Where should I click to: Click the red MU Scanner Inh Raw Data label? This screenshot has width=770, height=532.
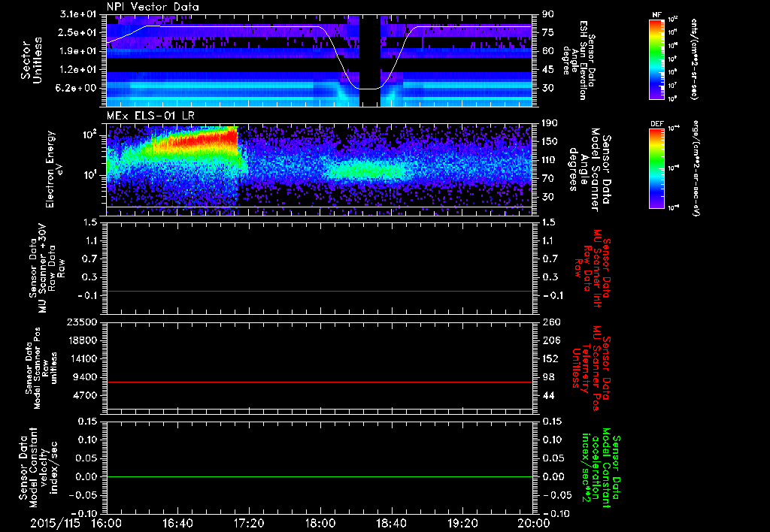point(591,268)
